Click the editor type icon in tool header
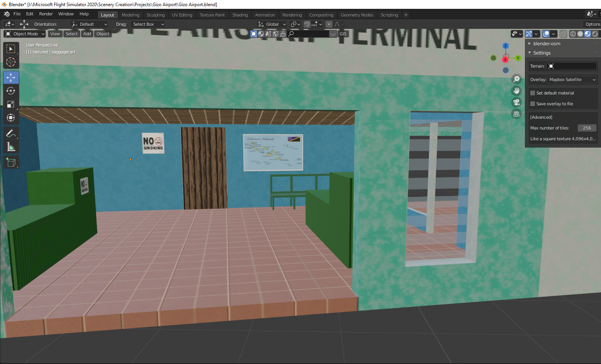 pyautogui.click(x=9, y=24)
